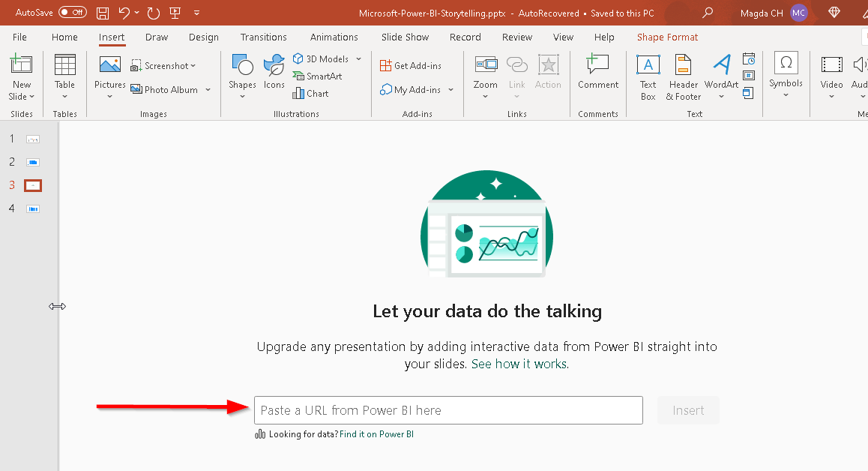Open Header & Footer dialog
The image size is (868, 471).
click(683, 77)
